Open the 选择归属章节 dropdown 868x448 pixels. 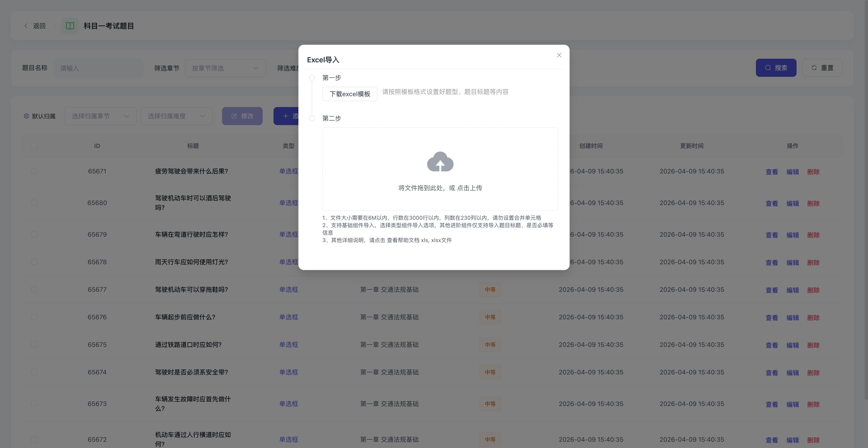(101, 116)
